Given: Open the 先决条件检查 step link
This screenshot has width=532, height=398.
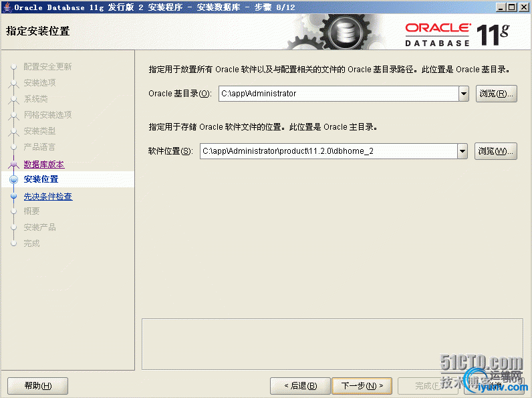Looking at the screenshot, I should (x=48, y=196).
